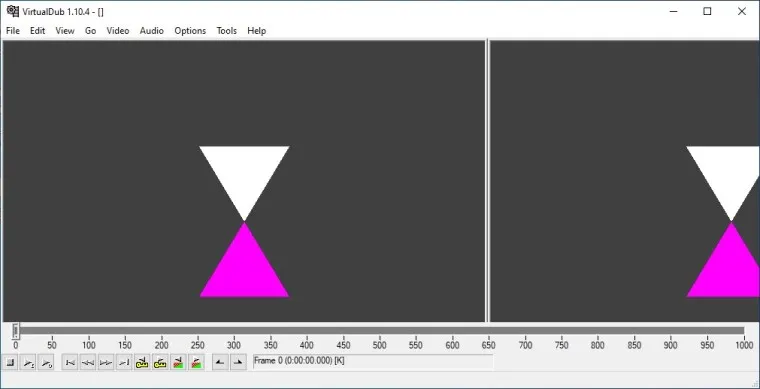Play the output video

[x=47, y=362]
